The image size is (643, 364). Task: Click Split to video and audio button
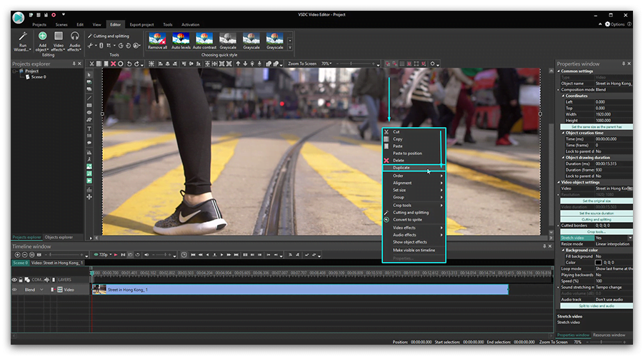[597, 306]
